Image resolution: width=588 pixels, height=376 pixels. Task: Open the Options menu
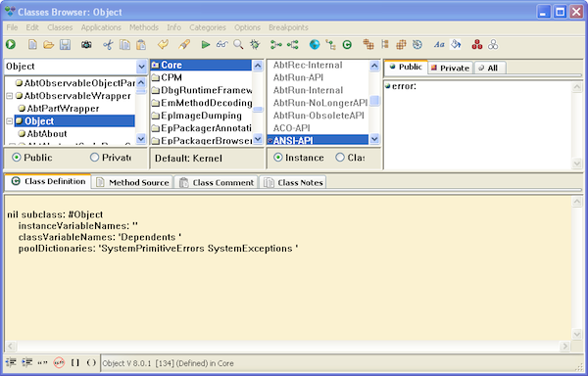[x=247, y=27]
